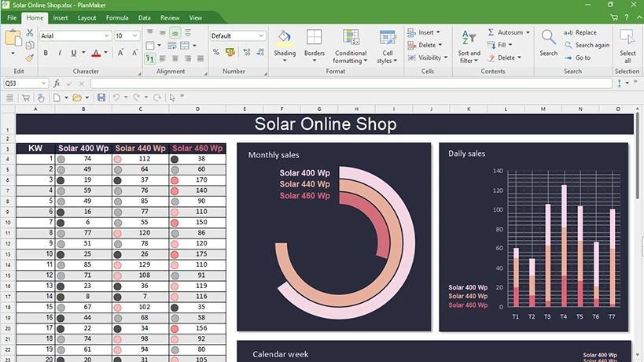Screen dimensions: 644x362
Task: Click the percent number format icon
Action: (216, 52)
